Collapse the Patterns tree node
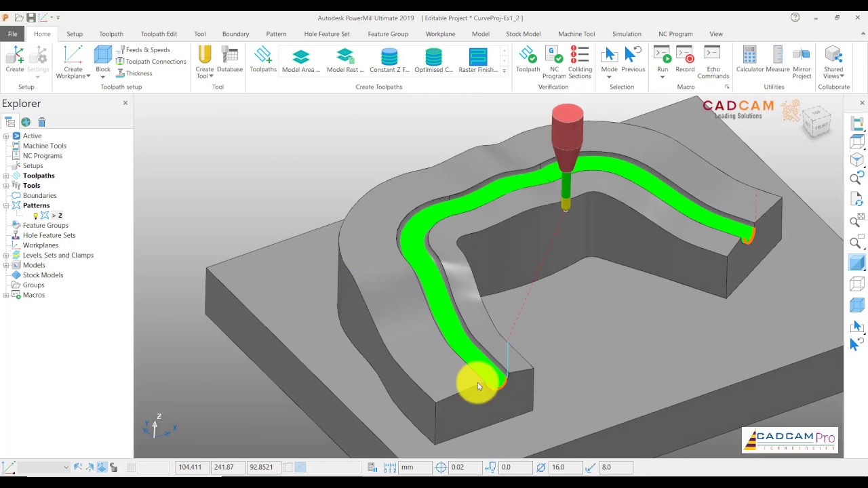Viewport: 868px width, 488px height. pyautogui.click(x=6, y=205)
